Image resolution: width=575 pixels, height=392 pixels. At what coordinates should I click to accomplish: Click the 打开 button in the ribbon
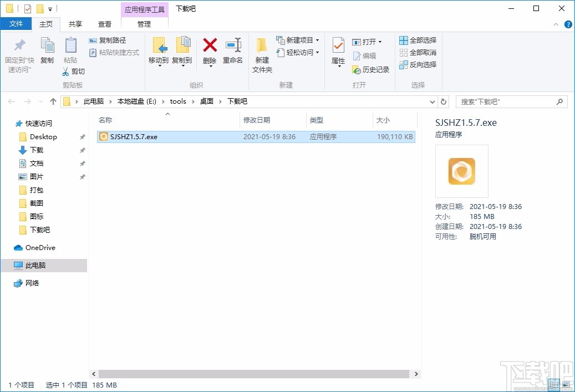click(366, 40)
